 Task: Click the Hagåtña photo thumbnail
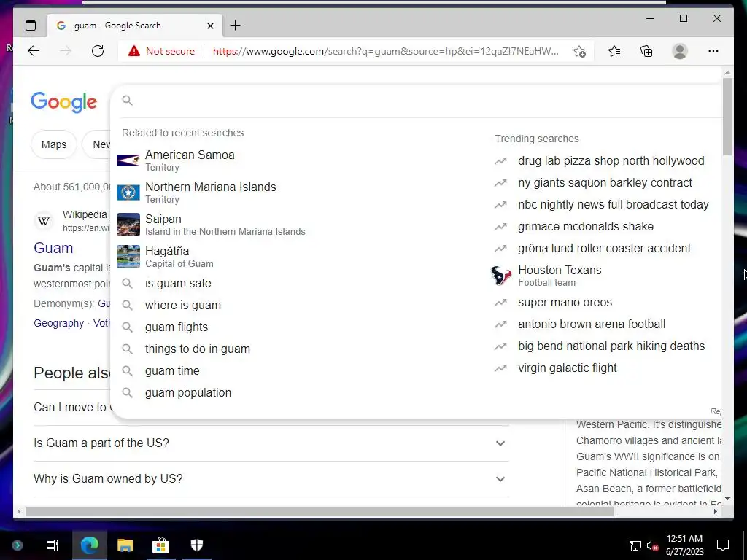pos(128,257)
